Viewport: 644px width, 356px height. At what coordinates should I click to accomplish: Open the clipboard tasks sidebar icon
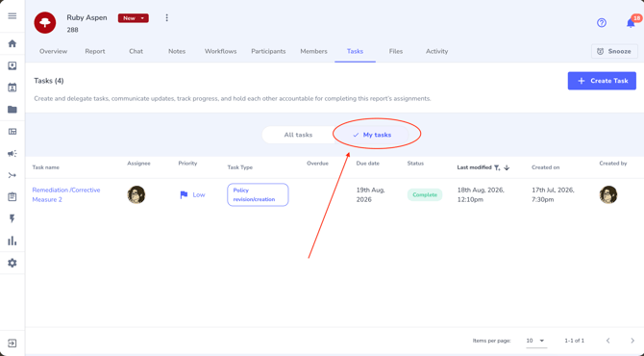tap(12, 197)
